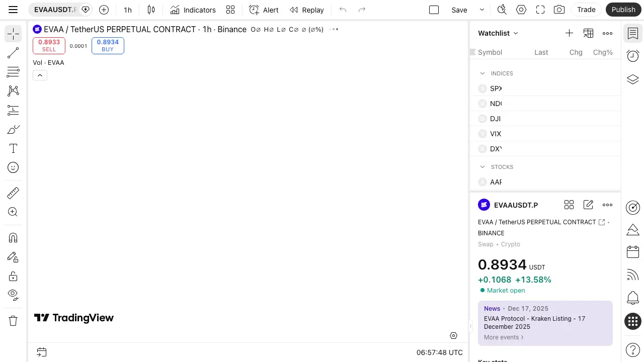Open the candlestick chart type selector

[x=151, y=10]
